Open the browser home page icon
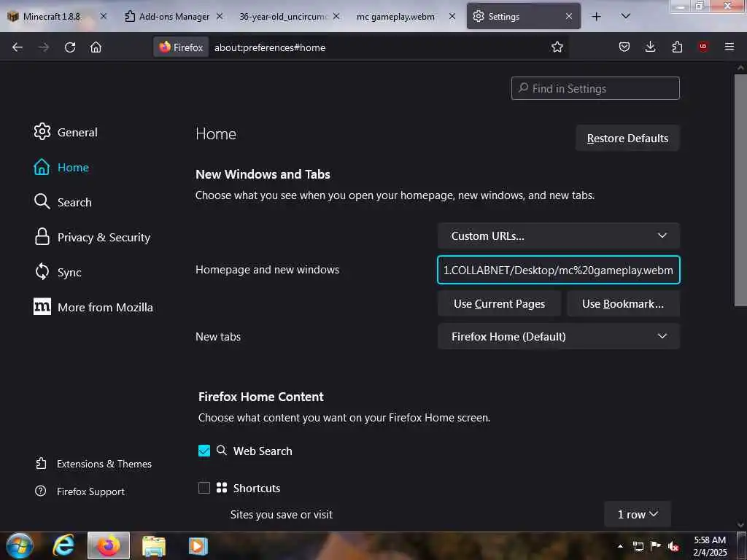This screenshot has width=747, height=560. click(96, 47)
